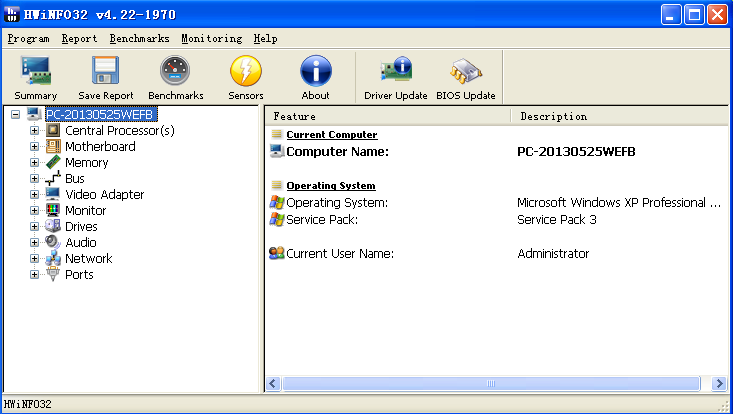733x414 pixels.
Task: Select the Computer Name row
Action: 337,152
